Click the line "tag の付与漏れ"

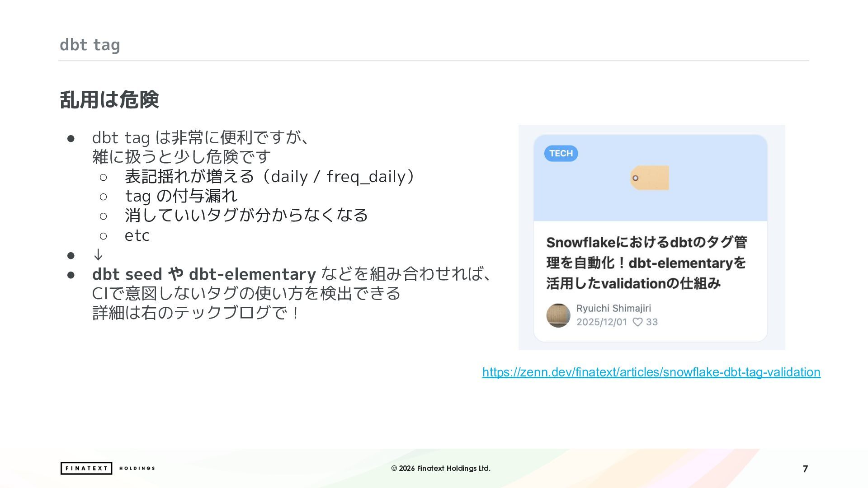(x=181, y=196)
